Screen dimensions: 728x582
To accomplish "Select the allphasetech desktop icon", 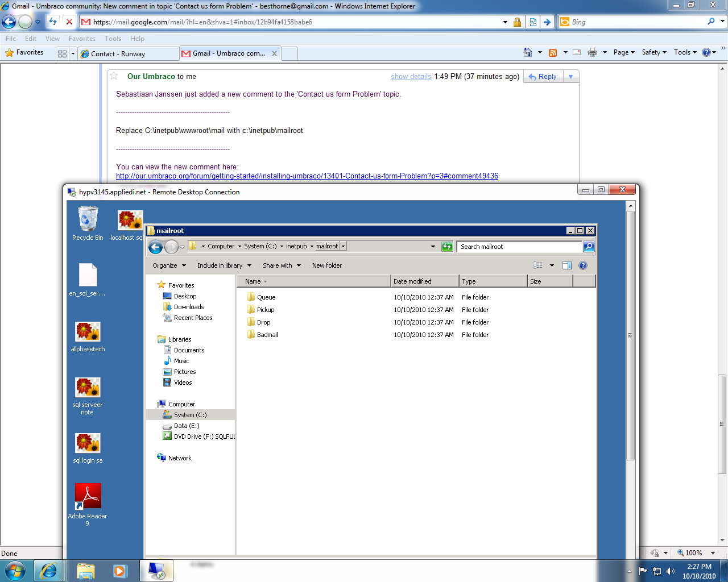I will coord(88,337).
